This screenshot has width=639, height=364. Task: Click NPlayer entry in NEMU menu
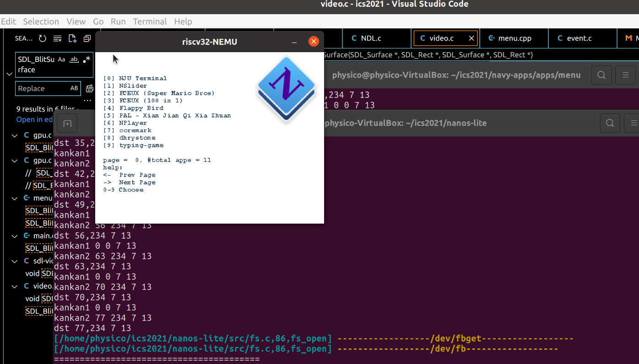[x=125, y=123]
